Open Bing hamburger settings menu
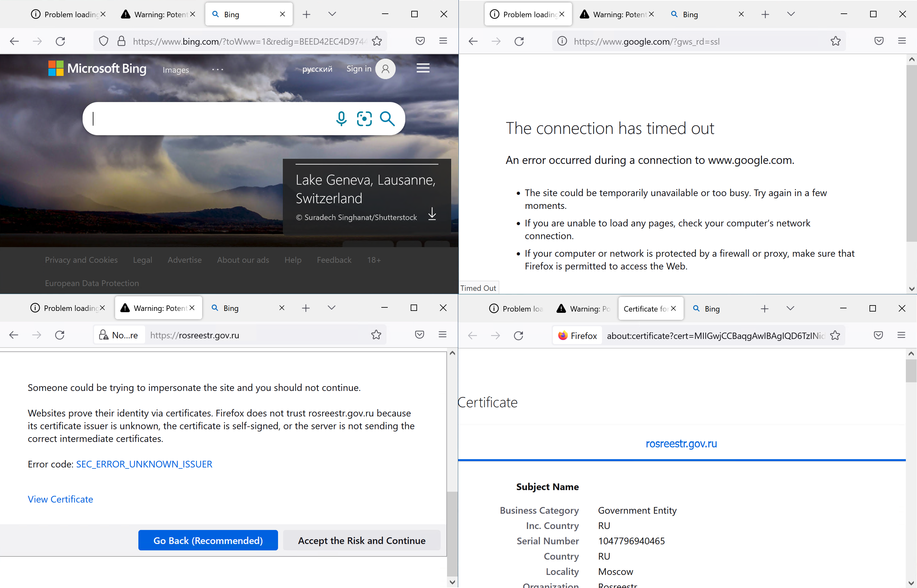This screenshot has width=917, height=588. pyautogui.click(x=422, y=68)
